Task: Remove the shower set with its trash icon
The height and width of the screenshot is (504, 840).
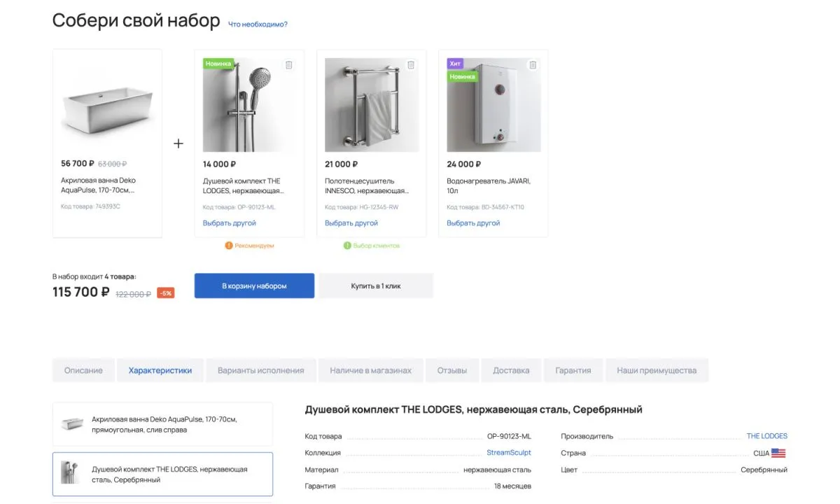Action: [x=289, y=65]
